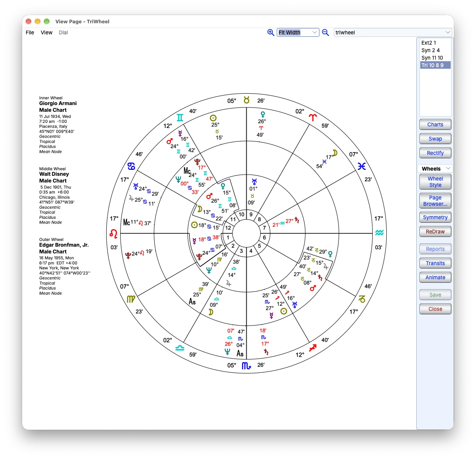Open the Rectify tool
Viewport: 476px width, 459px height.
pyautogui.click(x=435, y=153)
